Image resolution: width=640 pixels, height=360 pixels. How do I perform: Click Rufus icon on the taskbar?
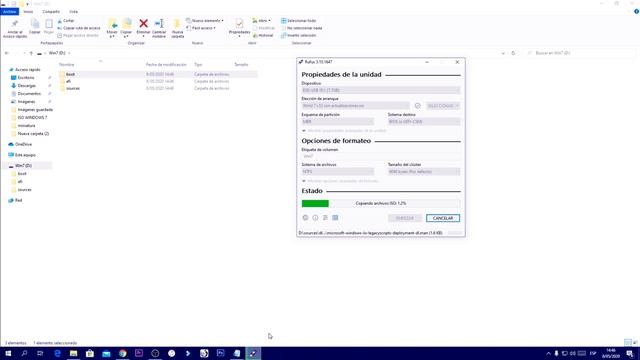[x=253, y=353]
